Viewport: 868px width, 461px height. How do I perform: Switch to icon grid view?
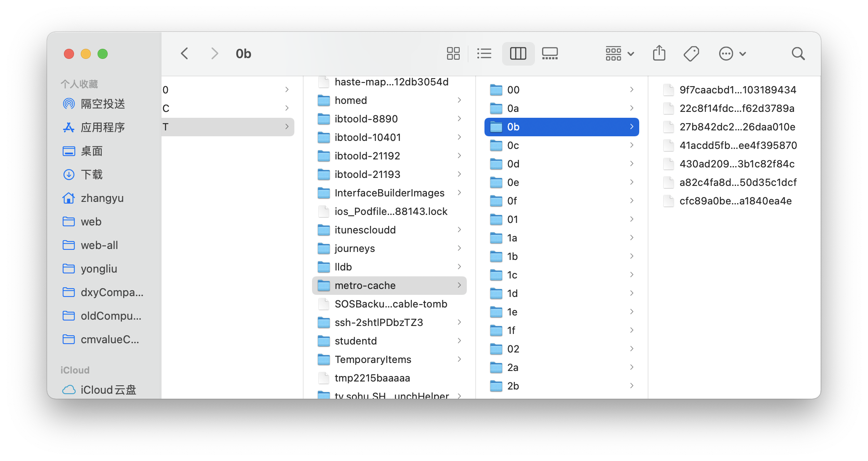(x=454, y=53)
